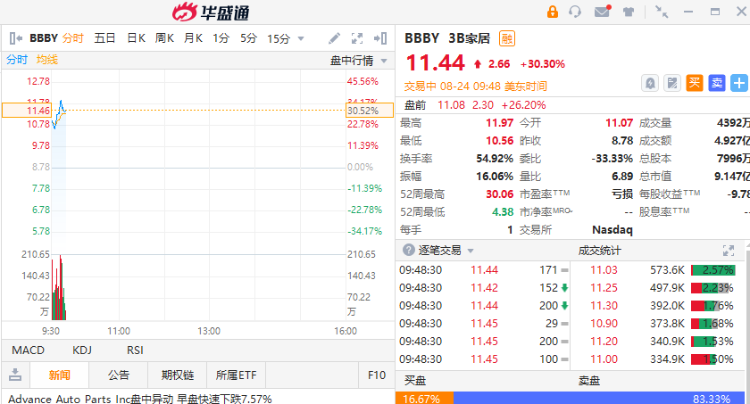Screen dimensions: 750x404
Task: Open the note editing icon
Action: pos(673,83)
